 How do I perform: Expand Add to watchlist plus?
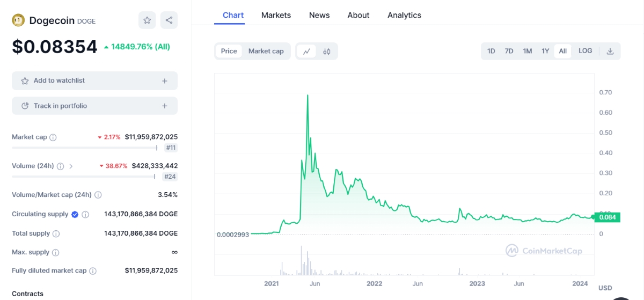coord(165,81)
